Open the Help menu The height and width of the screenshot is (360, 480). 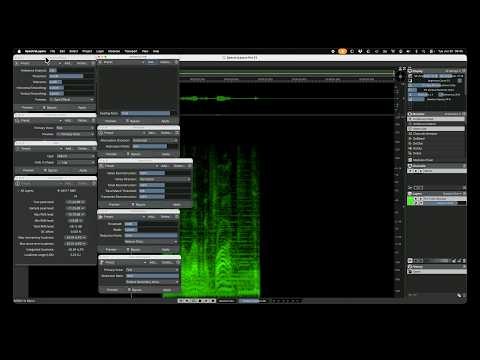[x=156, y=51]
